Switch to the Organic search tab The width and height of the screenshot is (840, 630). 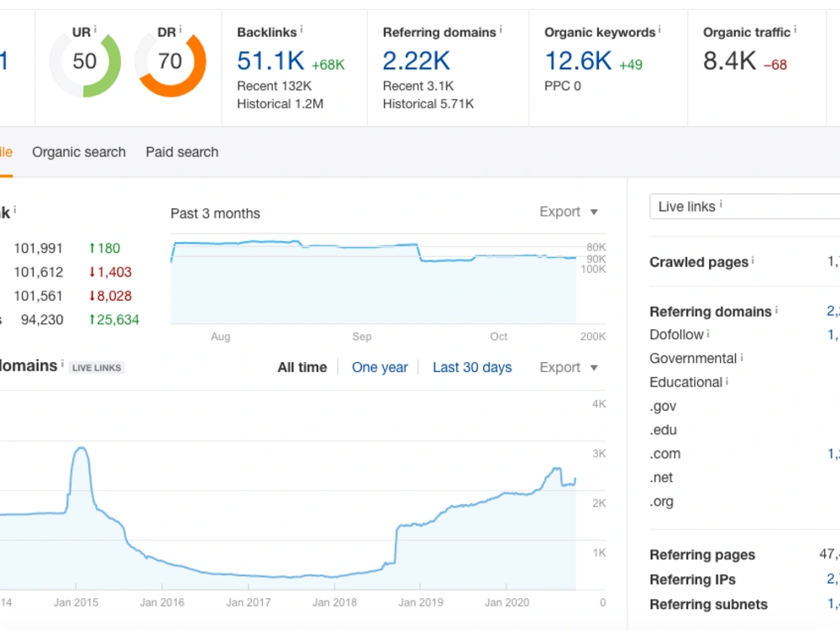79,152
